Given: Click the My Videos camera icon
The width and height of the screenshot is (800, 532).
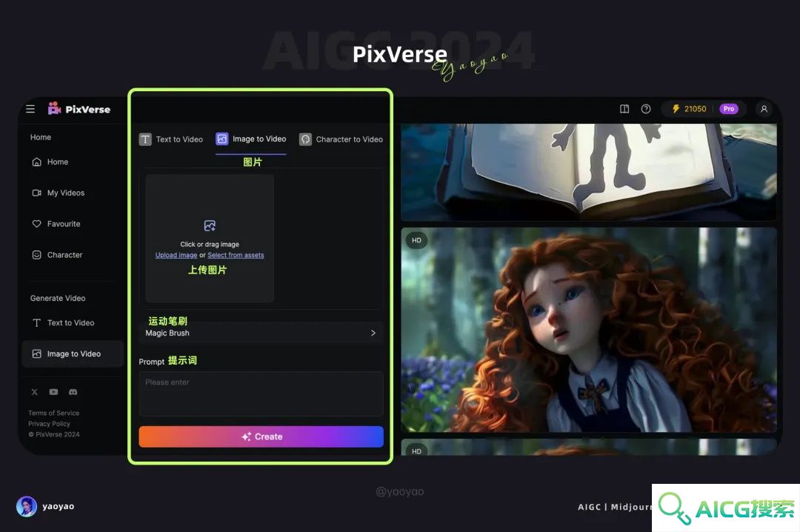Looking at the screenshot, I should click(37, 193).
